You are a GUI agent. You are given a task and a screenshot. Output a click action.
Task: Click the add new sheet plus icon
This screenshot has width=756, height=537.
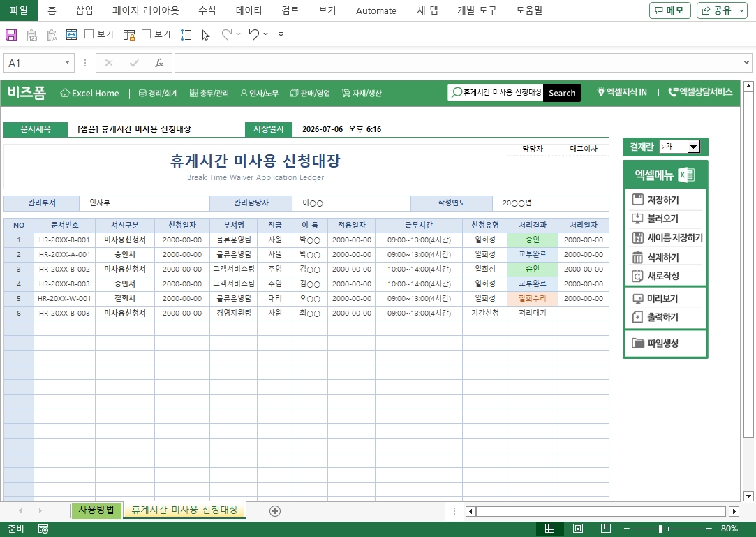coord(275,511)
